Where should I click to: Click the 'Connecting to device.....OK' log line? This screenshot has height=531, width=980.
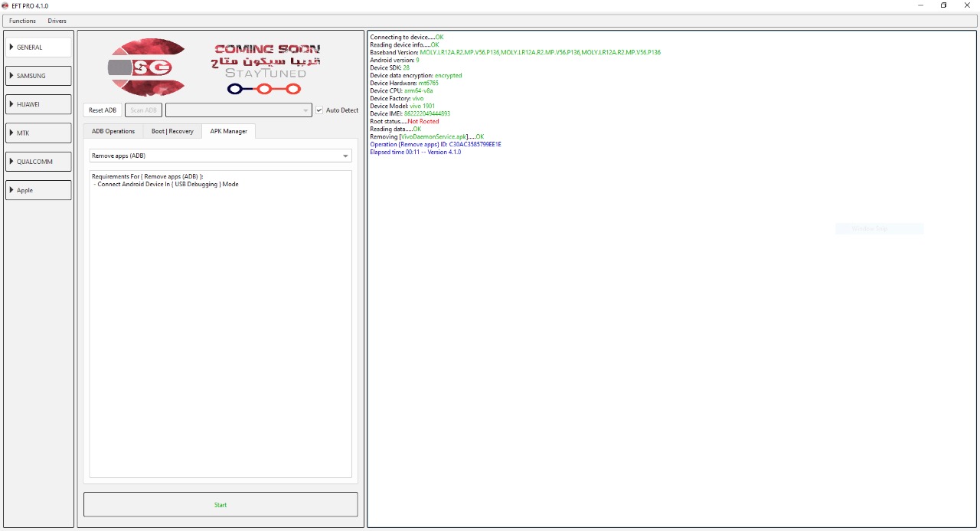pyautogui.click(x=407, y=37)
